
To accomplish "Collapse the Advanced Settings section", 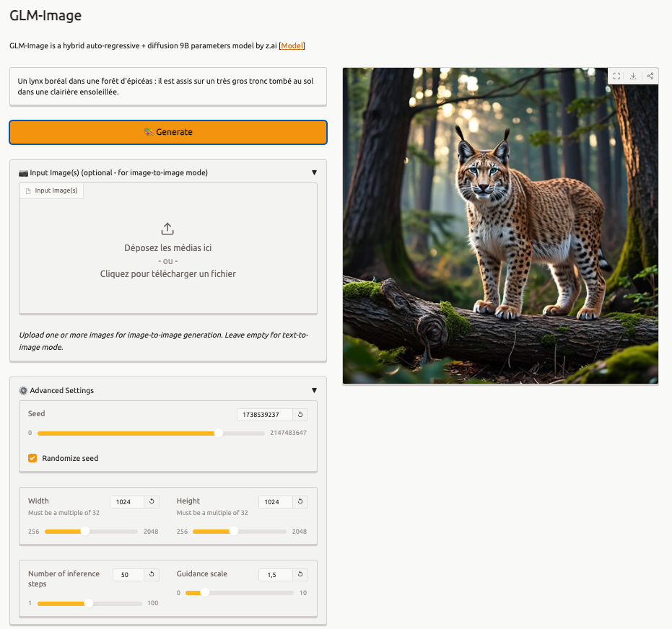I will 314,390.
